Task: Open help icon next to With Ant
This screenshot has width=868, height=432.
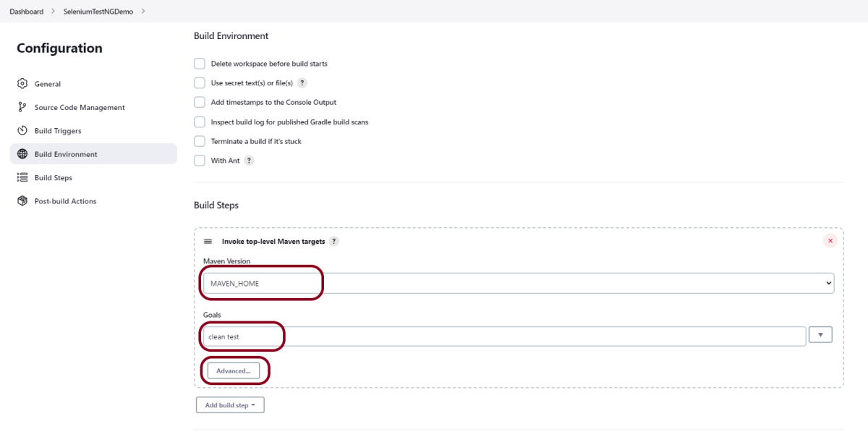Action: (249, 161)
